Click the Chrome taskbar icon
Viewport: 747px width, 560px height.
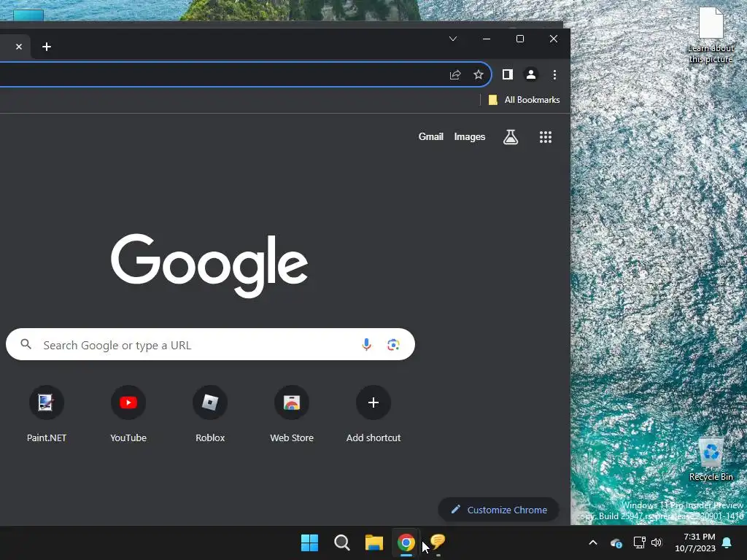406,542
